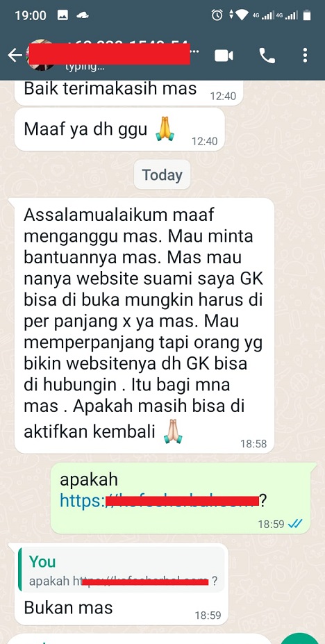325x644 pixels.
Task: Open the three-dot more options menu
Action: pos(305,56)
